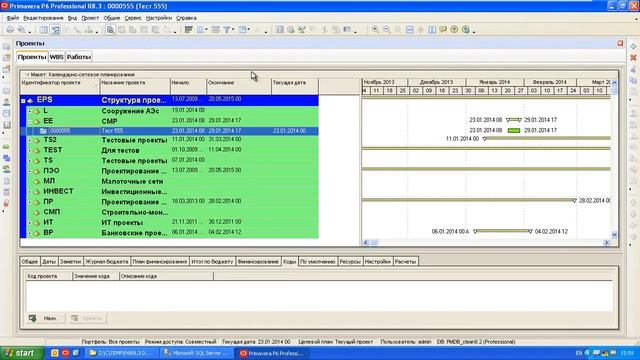Expand the ВР Банковские node
The image size is (640, 360).
click(x=29, y=233)
